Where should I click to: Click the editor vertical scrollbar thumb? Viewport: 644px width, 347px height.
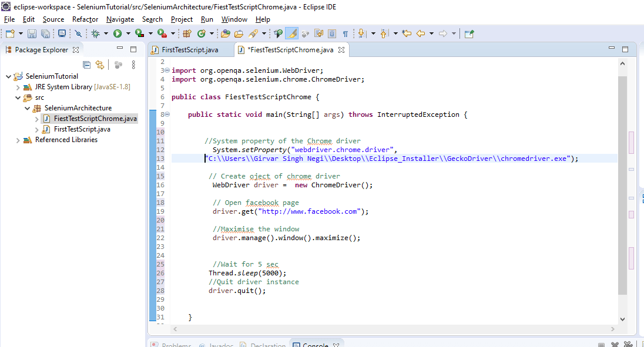click(622, 185)
